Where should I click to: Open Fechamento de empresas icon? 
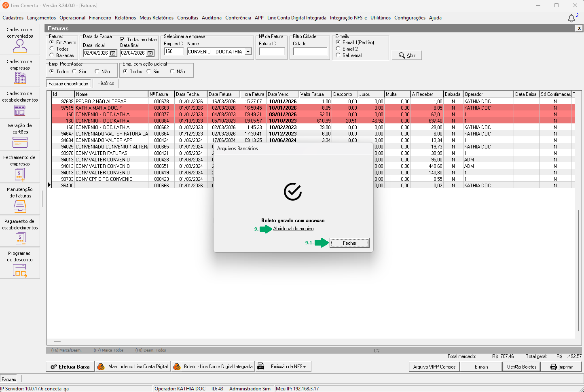pyautogui.click(x=20, y=174)
